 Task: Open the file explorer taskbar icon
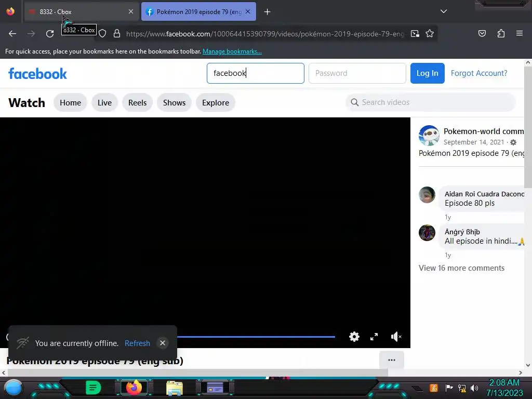click(x=175, y=388)
